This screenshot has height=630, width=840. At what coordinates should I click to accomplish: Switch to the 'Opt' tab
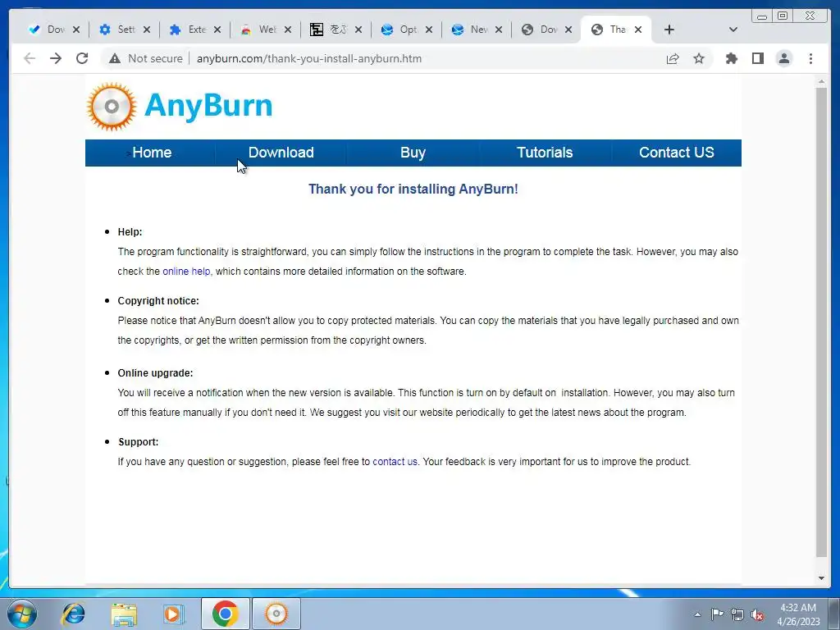click(x=400, y=30)
